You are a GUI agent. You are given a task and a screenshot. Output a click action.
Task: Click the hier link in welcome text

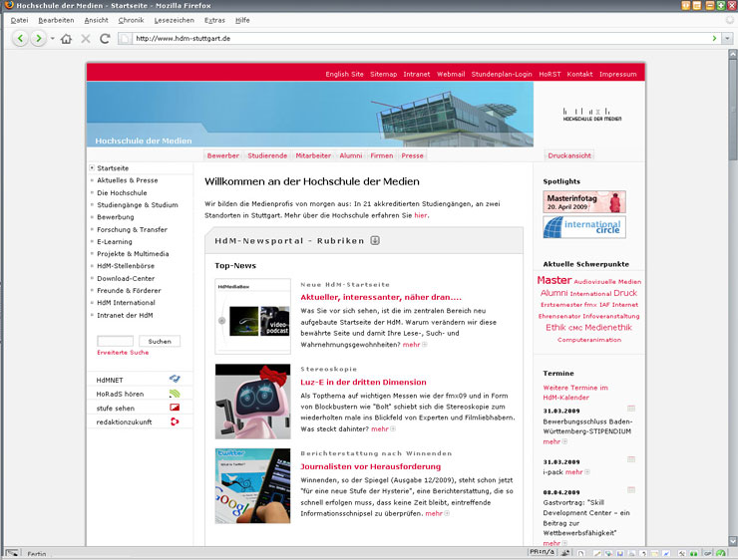point(421,215)
